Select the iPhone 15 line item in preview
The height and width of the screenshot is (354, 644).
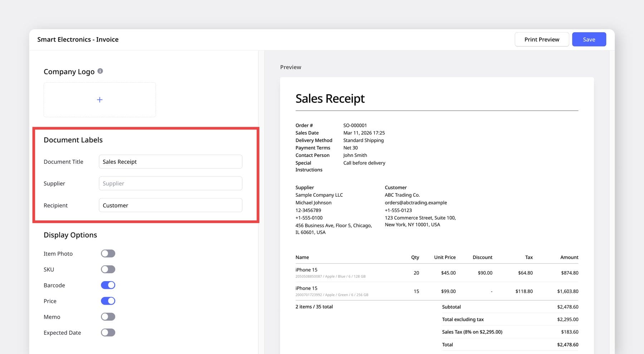[x=307, y=270]
